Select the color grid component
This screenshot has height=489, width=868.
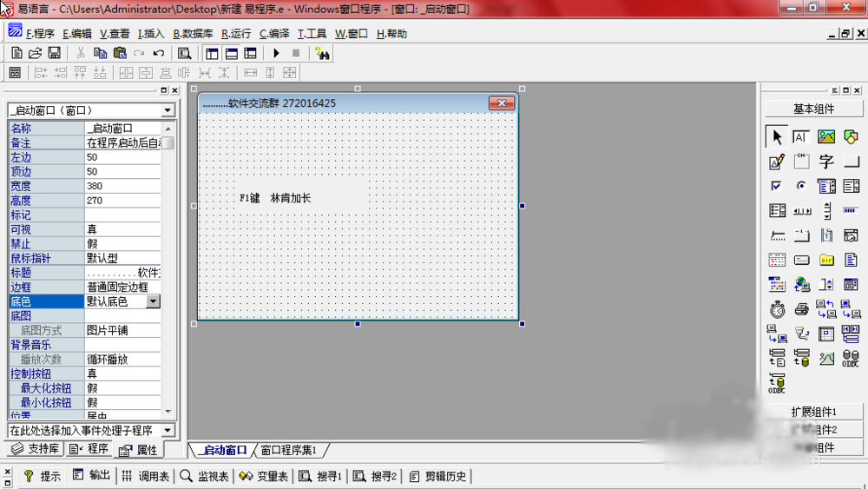pos(777,285)
